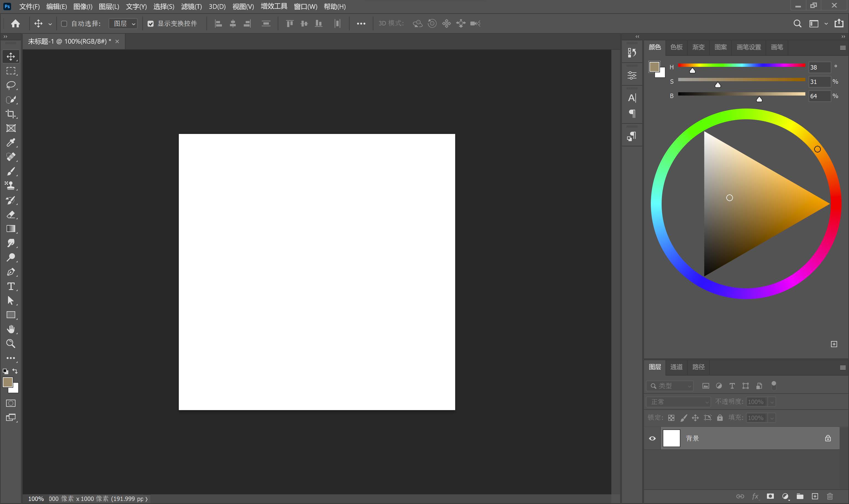849x504 pixels.
Task: Hide the 背景 layer with eye icon
Action: (652, 438)
